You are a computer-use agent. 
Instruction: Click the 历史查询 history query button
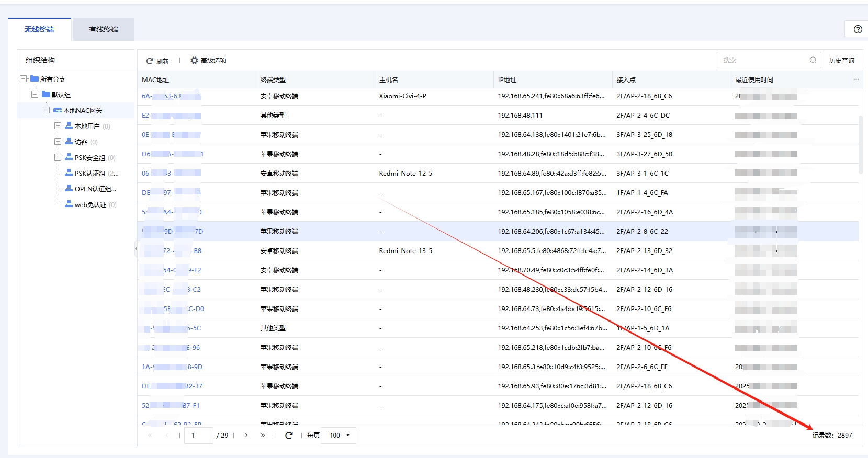(x=841, y=61)
